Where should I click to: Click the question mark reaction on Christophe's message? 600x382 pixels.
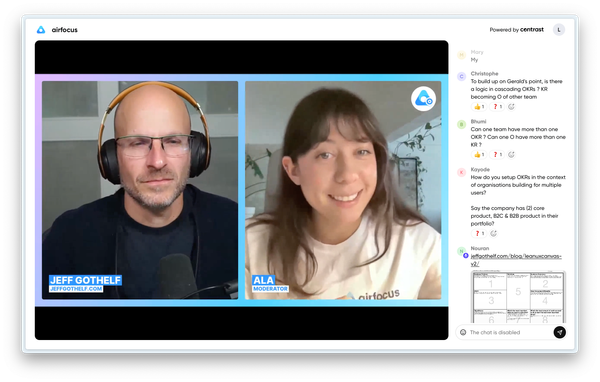point(497,107)
